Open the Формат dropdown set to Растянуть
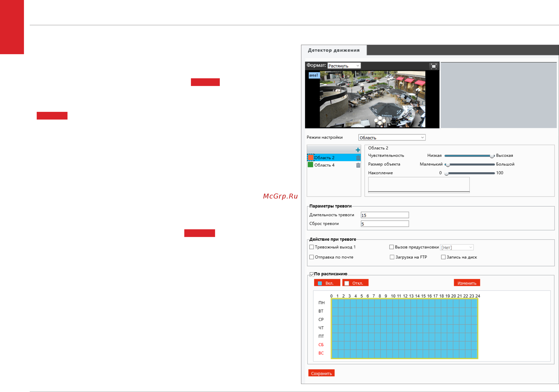The width and height of the screenshot is (559, 392). coord(344,66)
